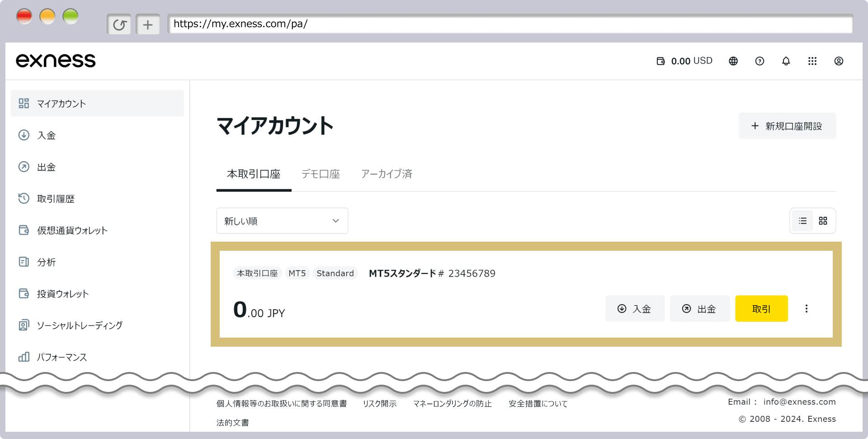The width and height of the screenshot is (868, 439).
Task: Open language globe icon
Action: (733, 61)
